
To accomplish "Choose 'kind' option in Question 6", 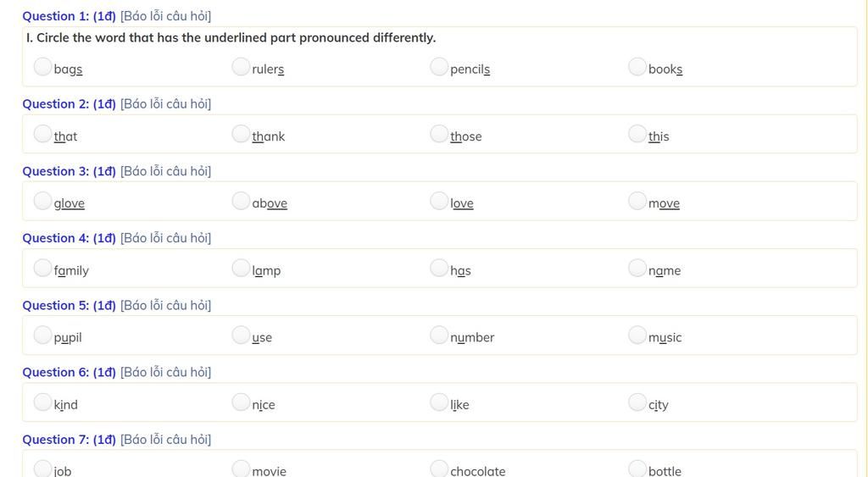I will tap(42, 402).
